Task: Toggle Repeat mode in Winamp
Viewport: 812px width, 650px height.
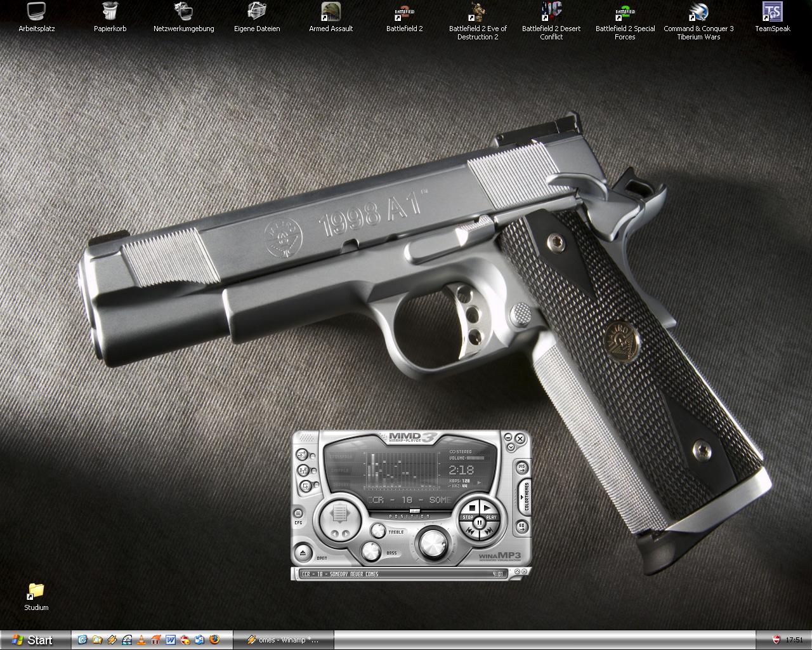Action: 306,486
